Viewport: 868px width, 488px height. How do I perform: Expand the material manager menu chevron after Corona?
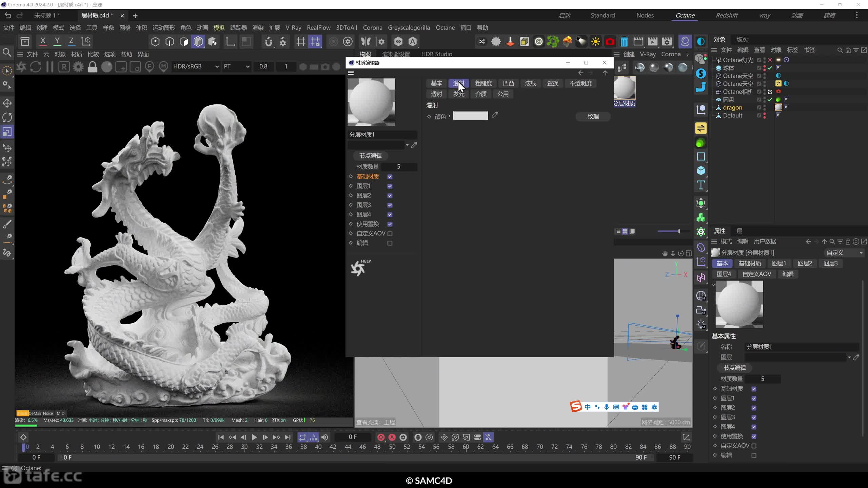[x=687, y=55]
